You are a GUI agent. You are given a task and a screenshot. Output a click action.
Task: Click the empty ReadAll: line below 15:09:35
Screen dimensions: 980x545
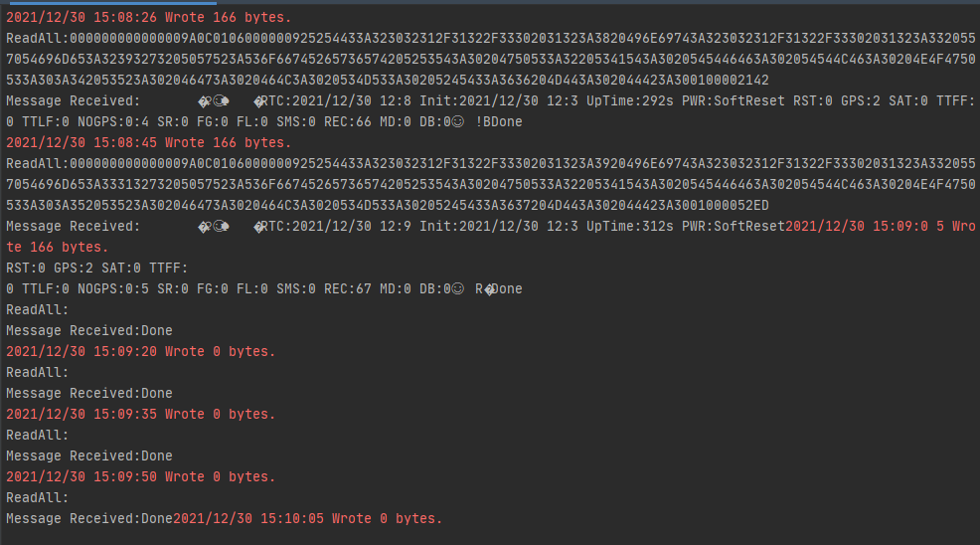click(38, 435)
